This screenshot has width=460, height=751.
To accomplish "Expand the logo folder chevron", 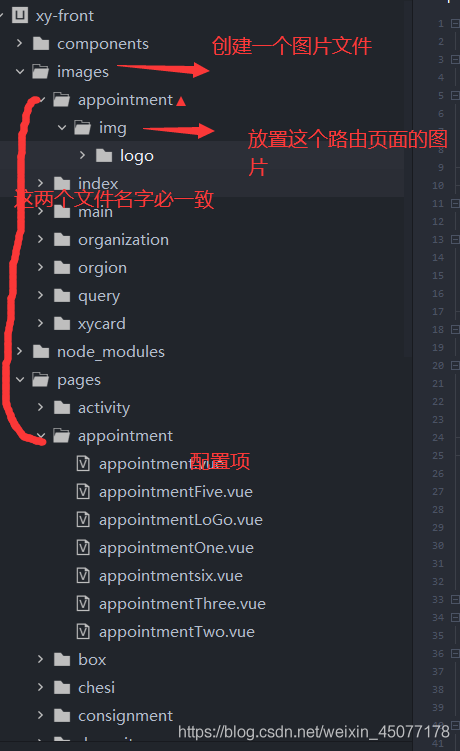I will 82,155.
